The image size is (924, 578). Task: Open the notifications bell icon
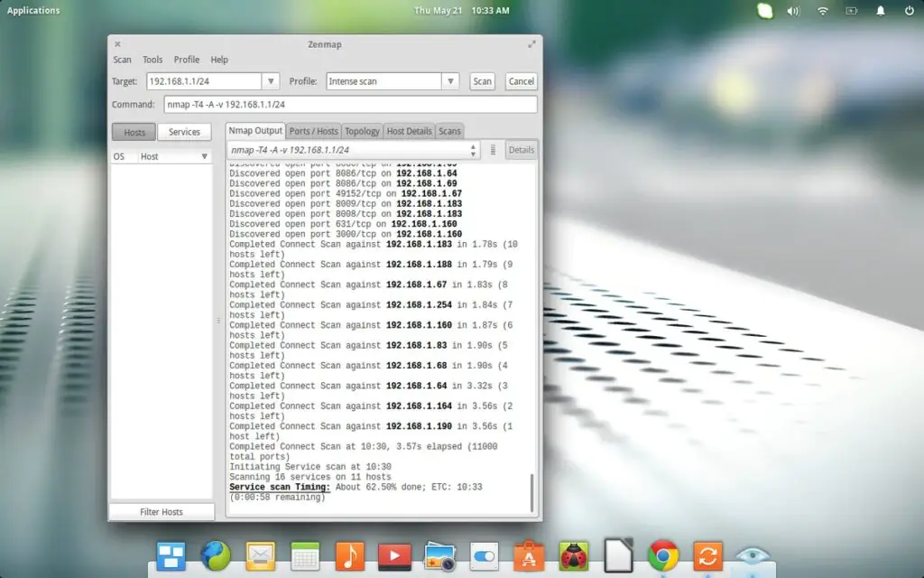881,11
